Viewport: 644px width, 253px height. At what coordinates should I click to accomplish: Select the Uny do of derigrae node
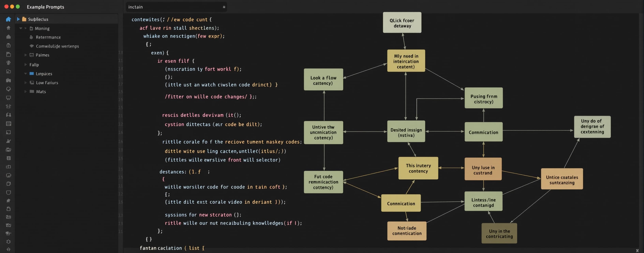click(592, 127)
